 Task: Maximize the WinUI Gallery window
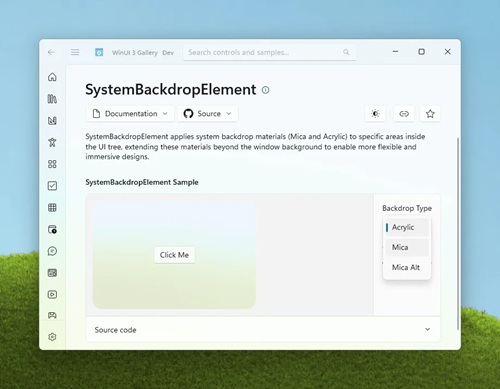point(421,52)
